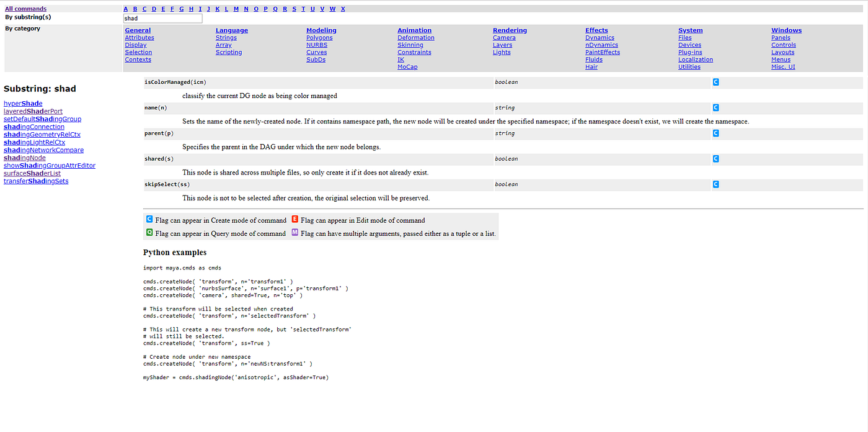Screen dimensions: 868x432
Task: Open the Hair subcategory link
Action: click(591, 67)
